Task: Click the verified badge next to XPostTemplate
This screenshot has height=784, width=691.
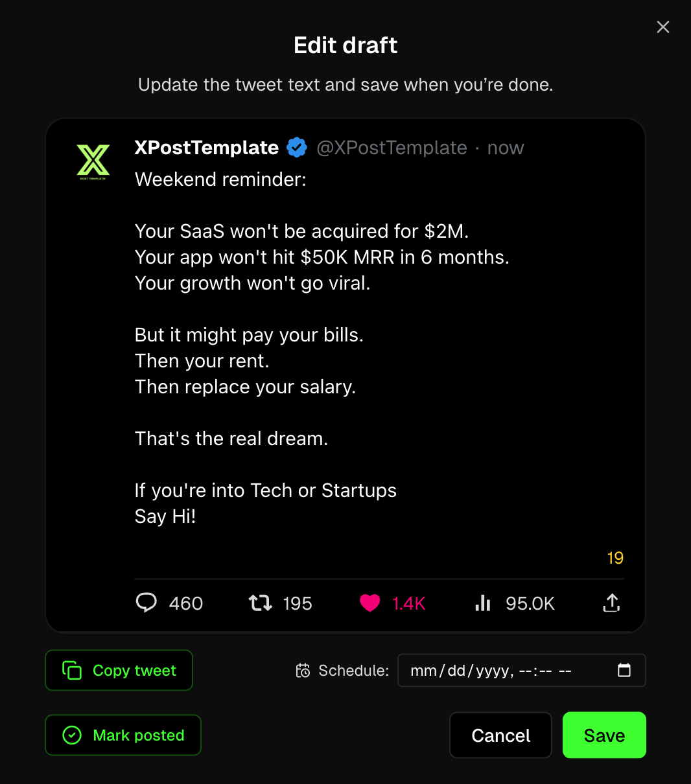Action: pyautogui.click(x=297, y=147)
